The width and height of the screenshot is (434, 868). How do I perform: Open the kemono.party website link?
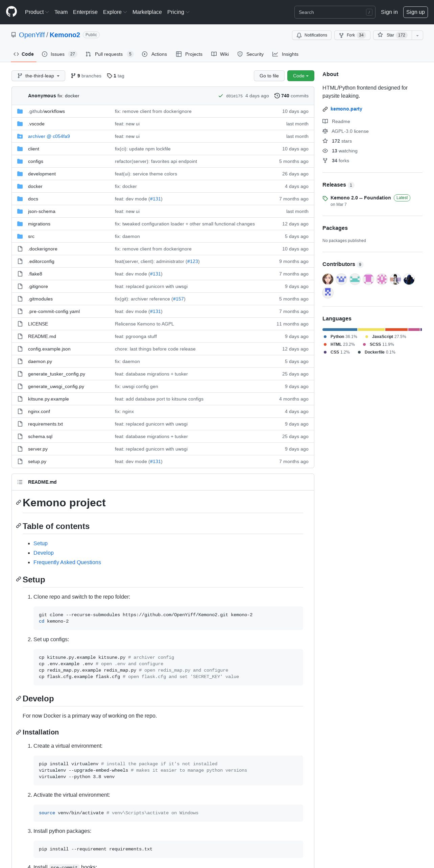click(x=346, y=109)
